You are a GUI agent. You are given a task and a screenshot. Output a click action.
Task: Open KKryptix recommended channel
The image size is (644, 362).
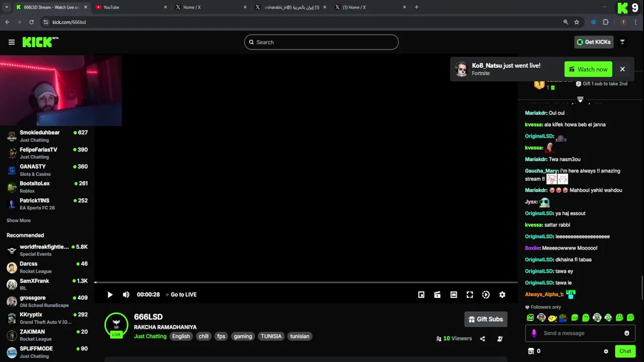click(x=47, y=318)
